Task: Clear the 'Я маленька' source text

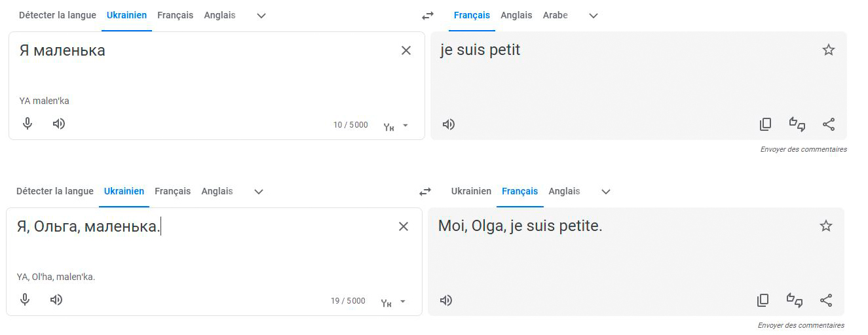Action: click(406, 50)
